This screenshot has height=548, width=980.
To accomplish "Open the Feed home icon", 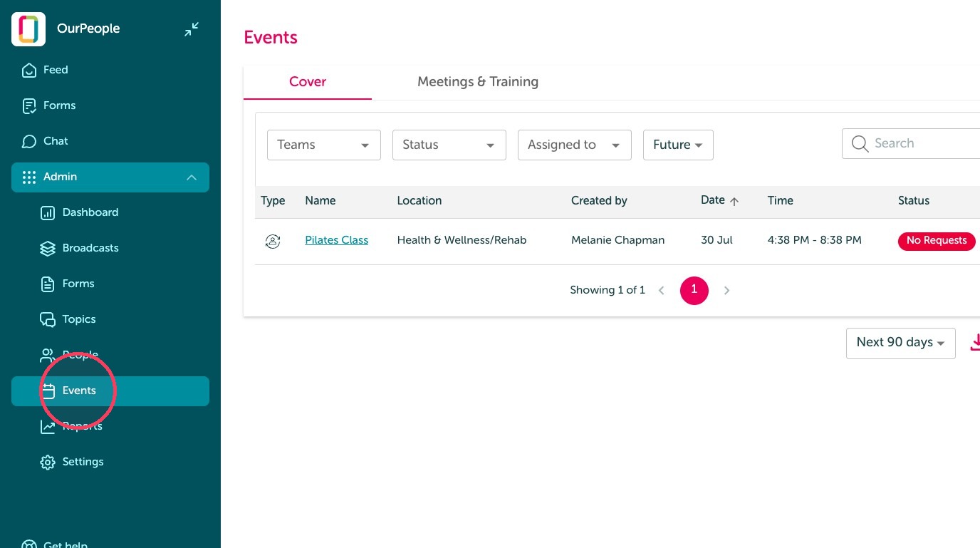I will coord(29,70).
